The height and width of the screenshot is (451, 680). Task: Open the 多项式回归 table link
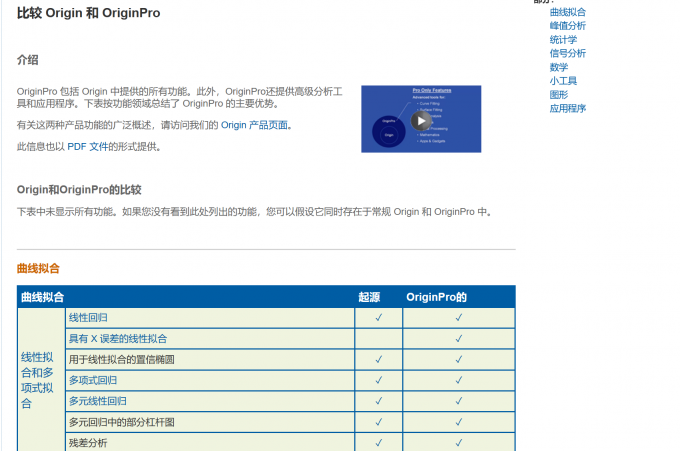(x=93, y=380)
